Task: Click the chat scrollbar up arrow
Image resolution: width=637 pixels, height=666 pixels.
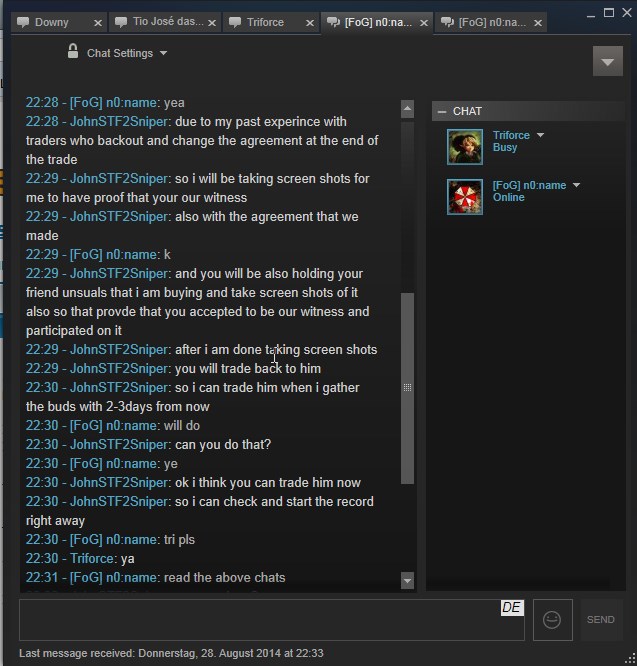Action: [407, 109]
